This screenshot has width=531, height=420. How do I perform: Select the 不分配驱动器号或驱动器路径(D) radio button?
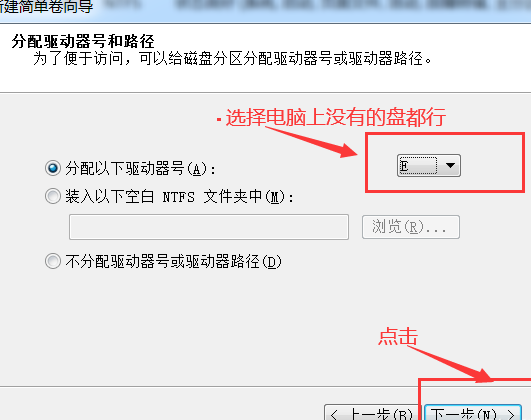coord(53,261)
